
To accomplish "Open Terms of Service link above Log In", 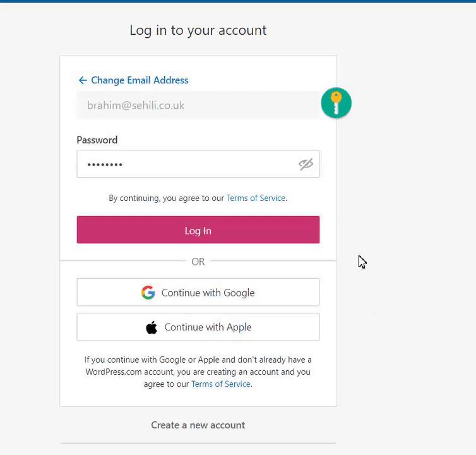I will 256,198.
